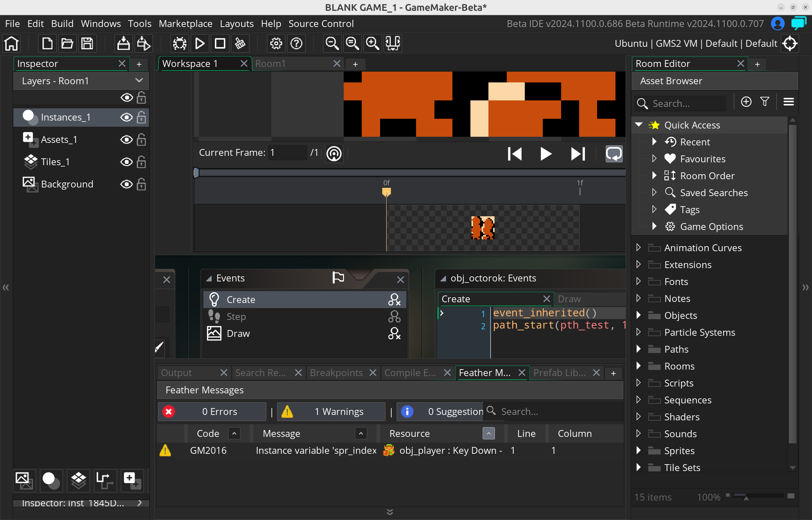
Task: Open the target manager crosshair icon
Action: coord(790,44)
